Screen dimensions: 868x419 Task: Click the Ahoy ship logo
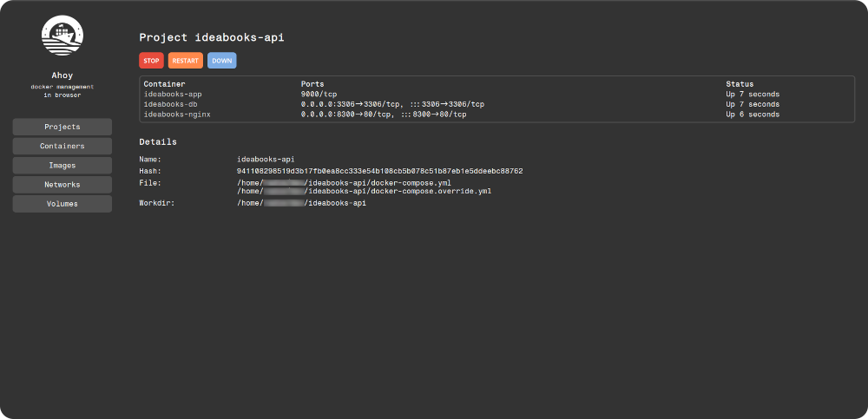coord(62,36)
